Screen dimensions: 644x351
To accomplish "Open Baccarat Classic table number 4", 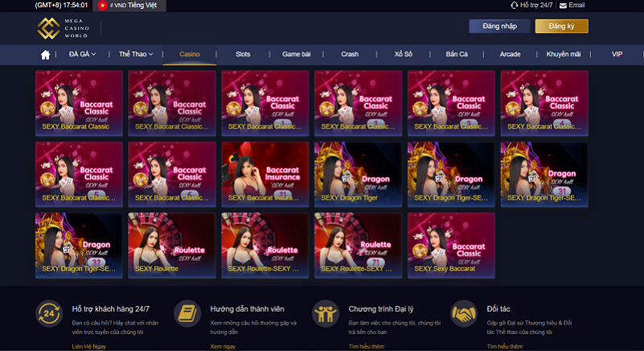I will 544,103.
